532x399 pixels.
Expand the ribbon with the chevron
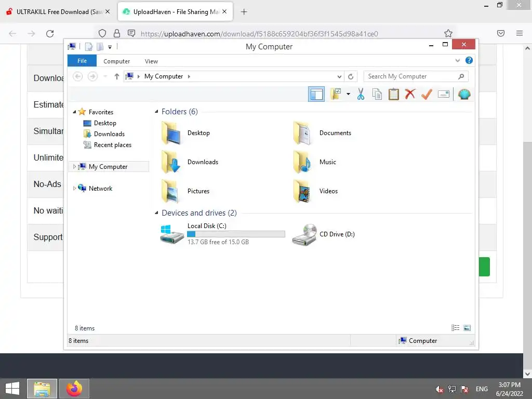[457, 60]
